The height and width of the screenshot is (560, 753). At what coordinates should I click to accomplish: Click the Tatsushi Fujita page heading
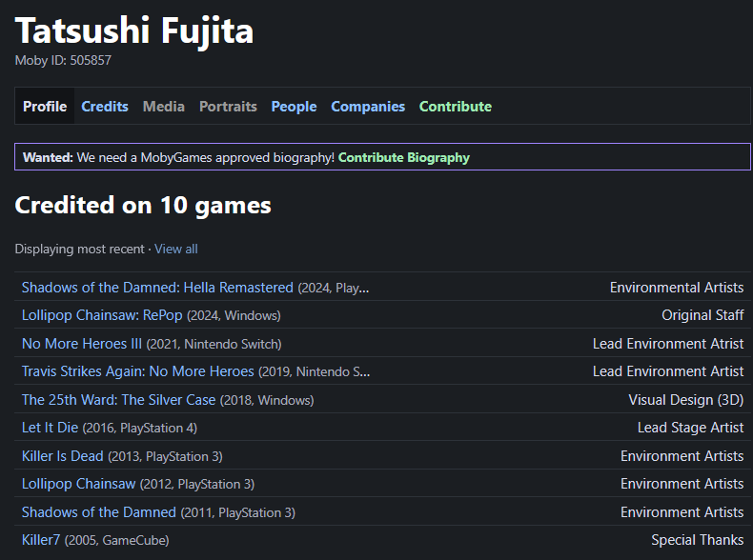(134, 30)
